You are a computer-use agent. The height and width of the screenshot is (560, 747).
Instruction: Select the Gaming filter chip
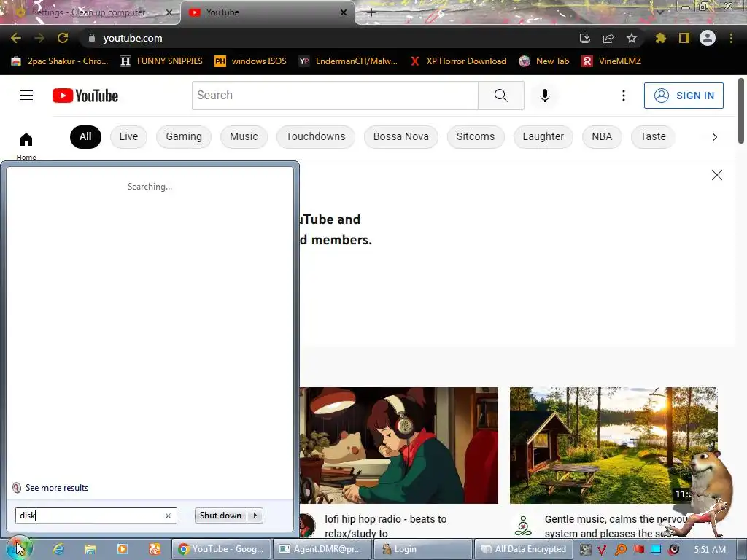pos(184,136)
